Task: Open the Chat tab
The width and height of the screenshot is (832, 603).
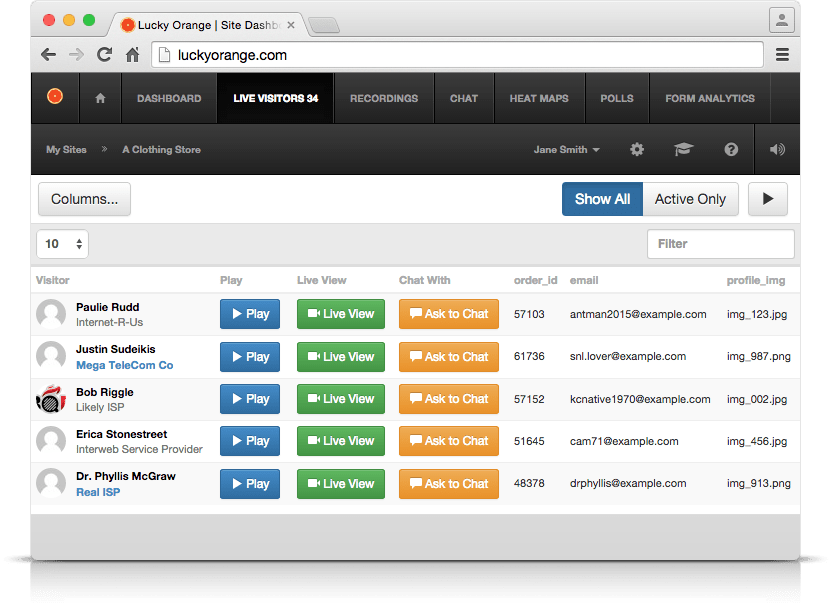Action: [464, 98]
